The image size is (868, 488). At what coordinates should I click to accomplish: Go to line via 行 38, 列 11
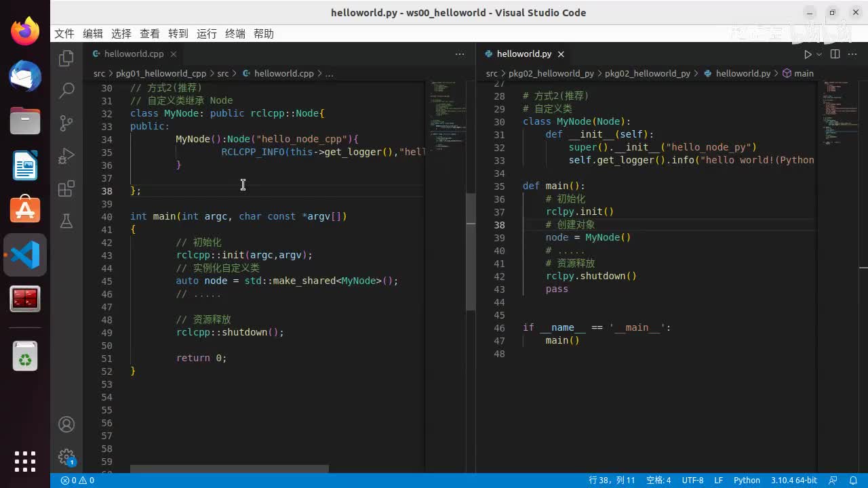click(612, 481)
